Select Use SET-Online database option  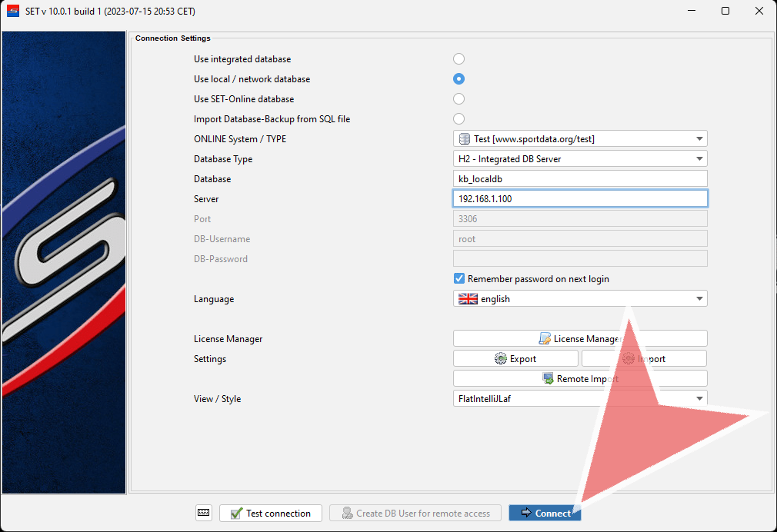(459, 99)
